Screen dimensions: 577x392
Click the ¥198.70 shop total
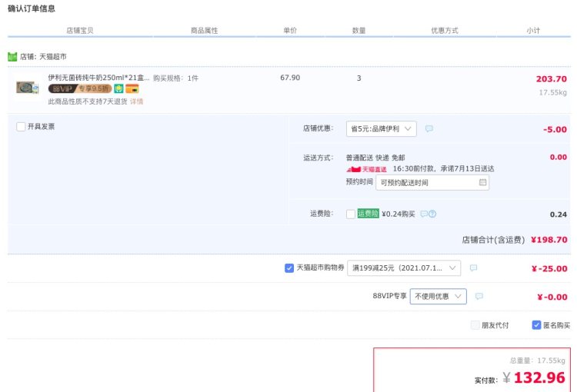pyautogui.click(x=549, y=240)
